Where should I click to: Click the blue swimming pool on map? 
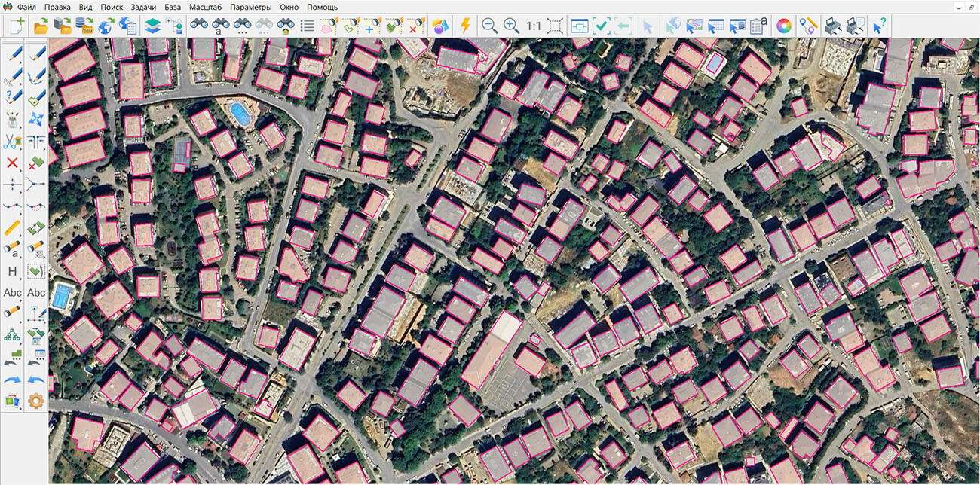pos(240,114)
